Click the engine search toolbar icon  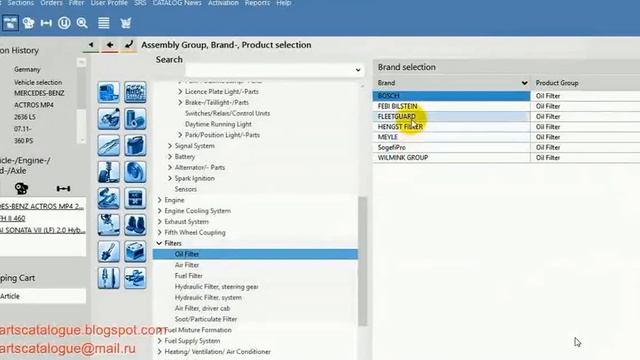click(29, 23)
